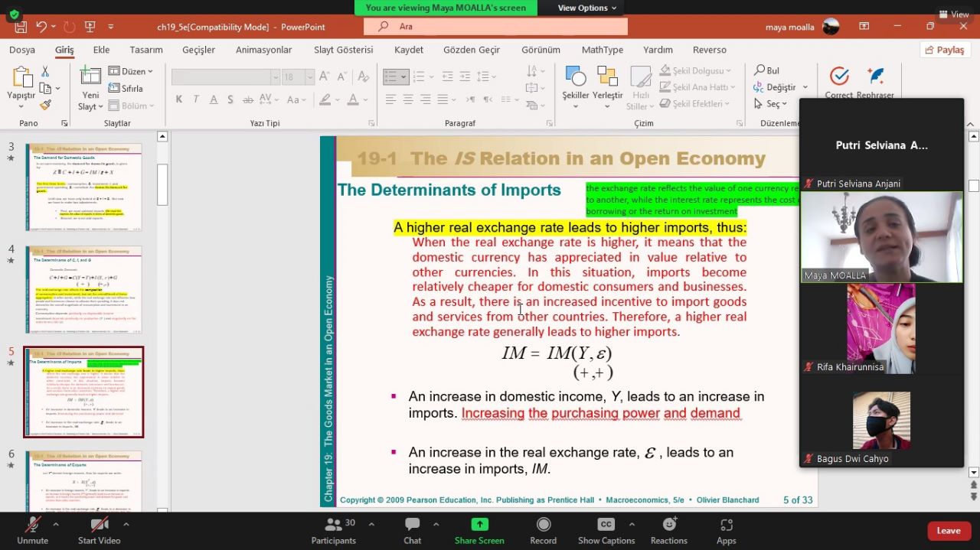Viewport: 980px width, 550px height.
Task: Align text right in paragraph group
Action: (424, 99)
